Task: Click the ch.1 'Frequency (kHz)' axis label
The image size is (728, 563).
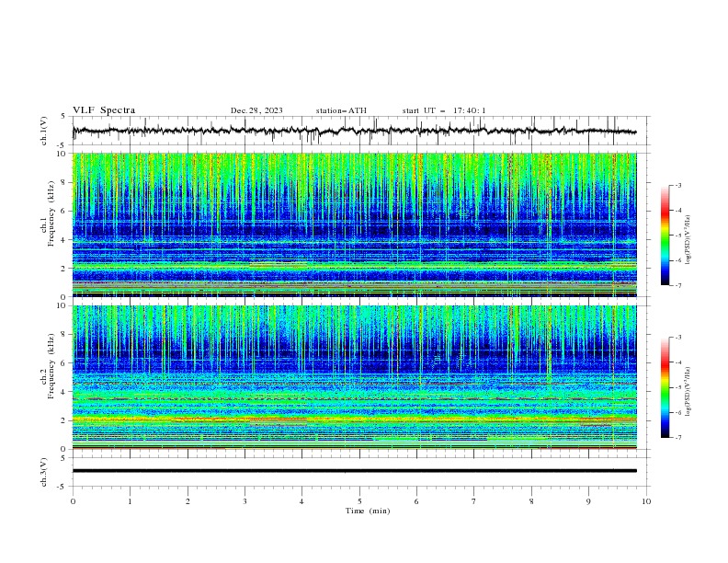Action: pos(51,213)
